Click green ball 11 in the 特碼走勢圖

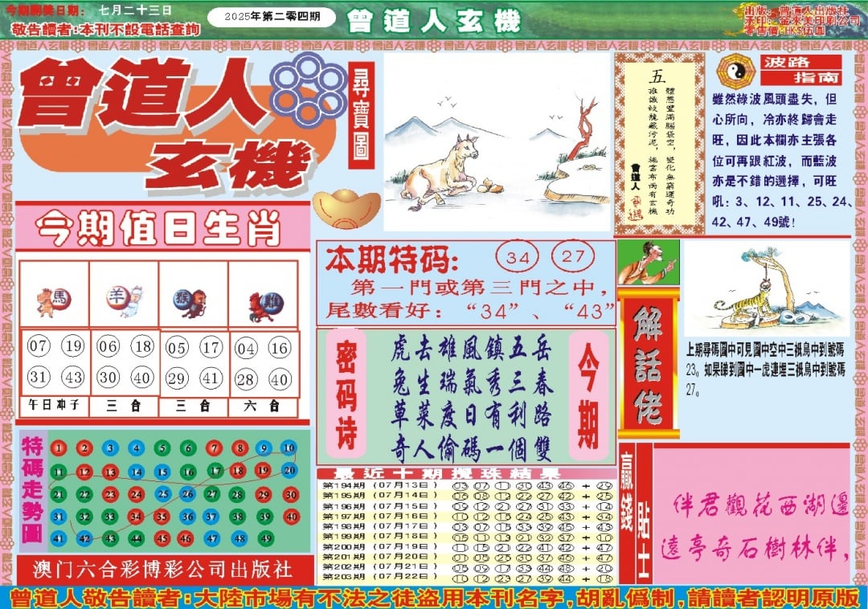pos(59,472)
